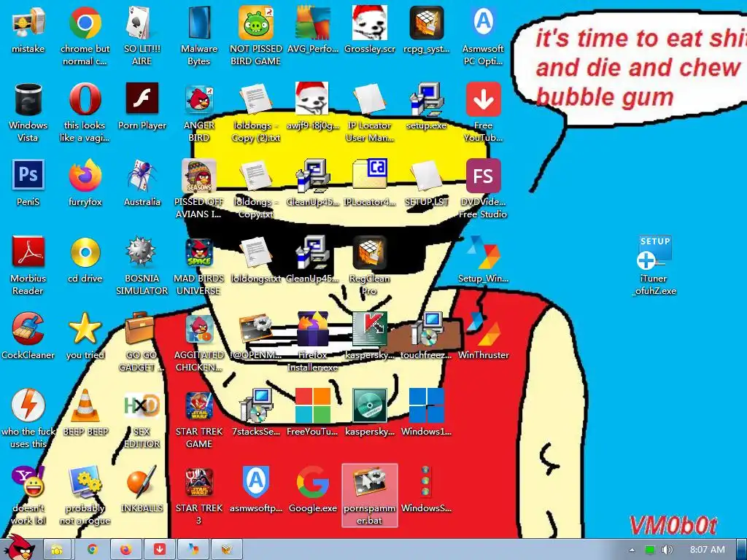Viewport: 747px width, 560px height.
Task: Select Setup_Win... installer icon
Action: (483, 252)
